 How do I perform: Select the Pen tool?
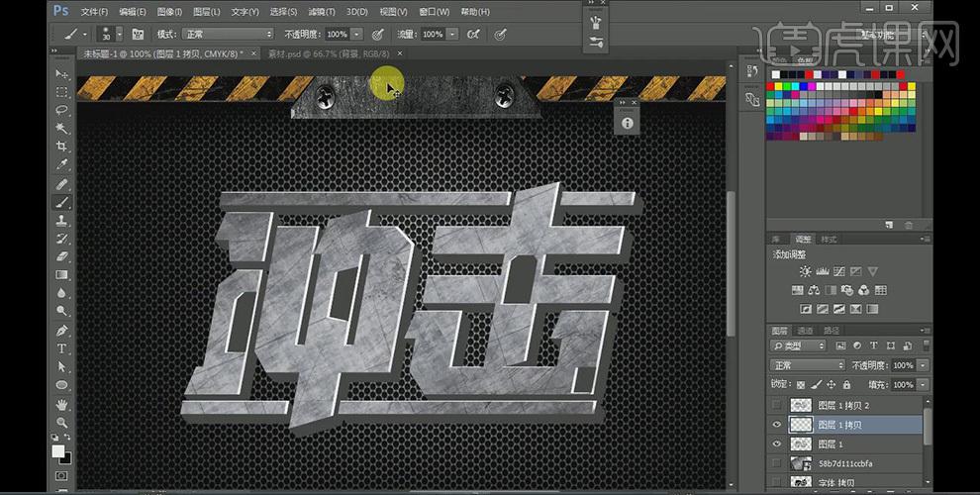[x=62, y=331]
